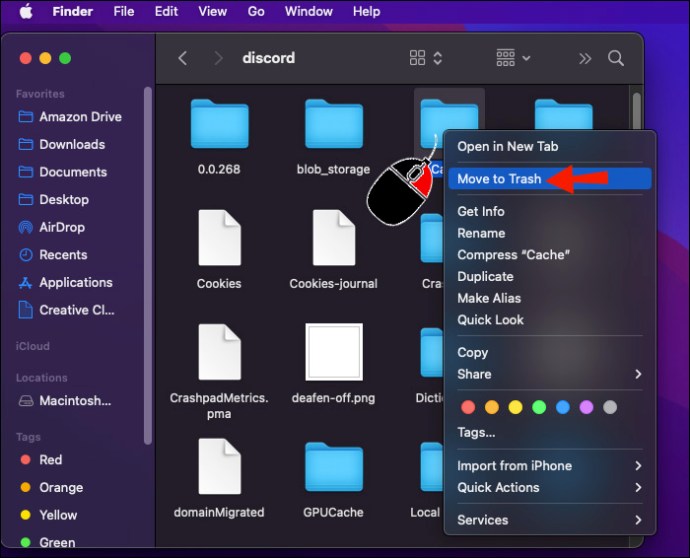
Task: Open Creative Cl... in the sidebar
Action: point(66,310)
